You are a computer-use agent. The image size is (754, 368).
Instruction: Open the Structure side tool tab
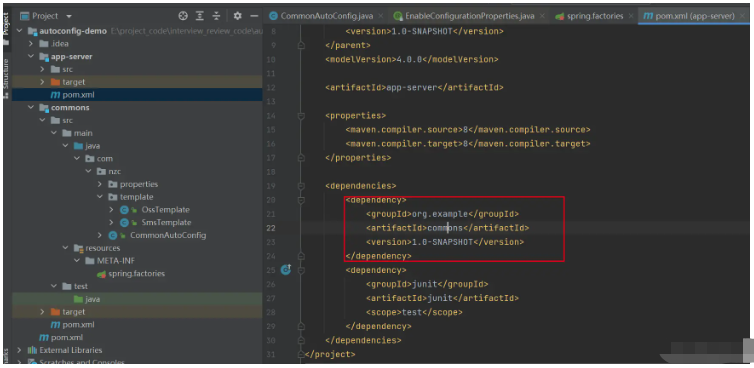(6, 78)
